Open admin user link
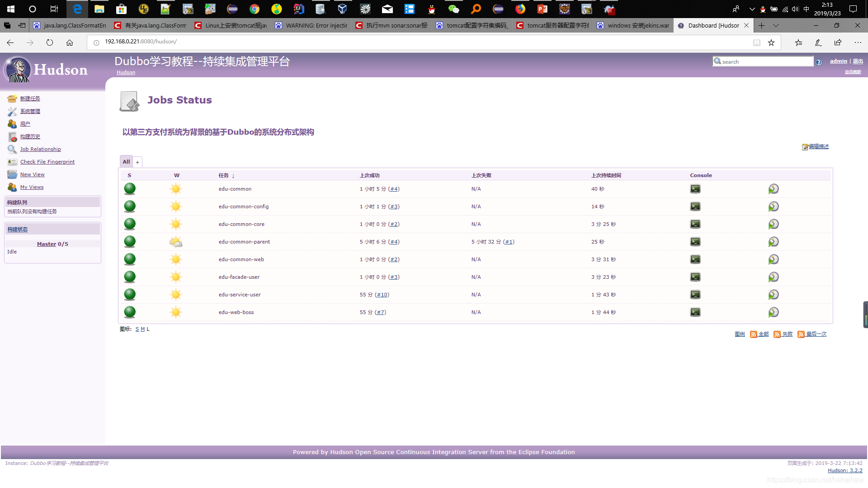Image resolution: width=868 pixels, height=488 pixels. [x=838, y=61]
